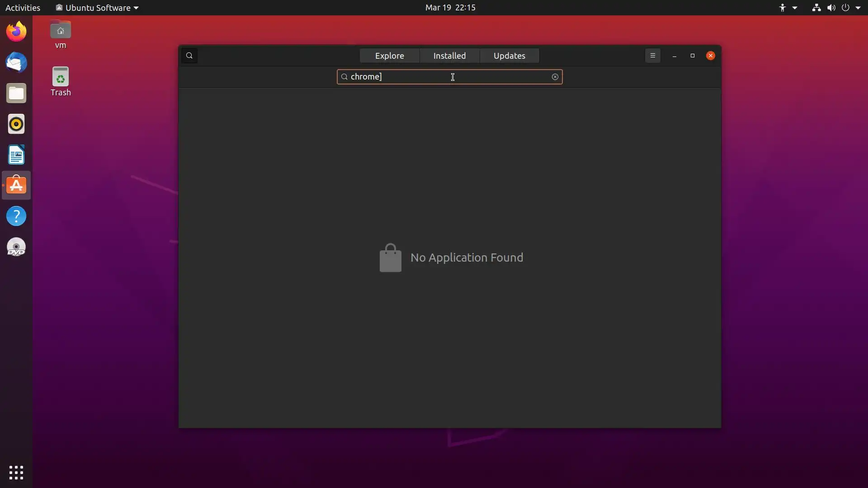This screenshot has height=488, width=868.
Task: Open the Help icon in dock
Action: pyautogui.click(x=16, y=216)
